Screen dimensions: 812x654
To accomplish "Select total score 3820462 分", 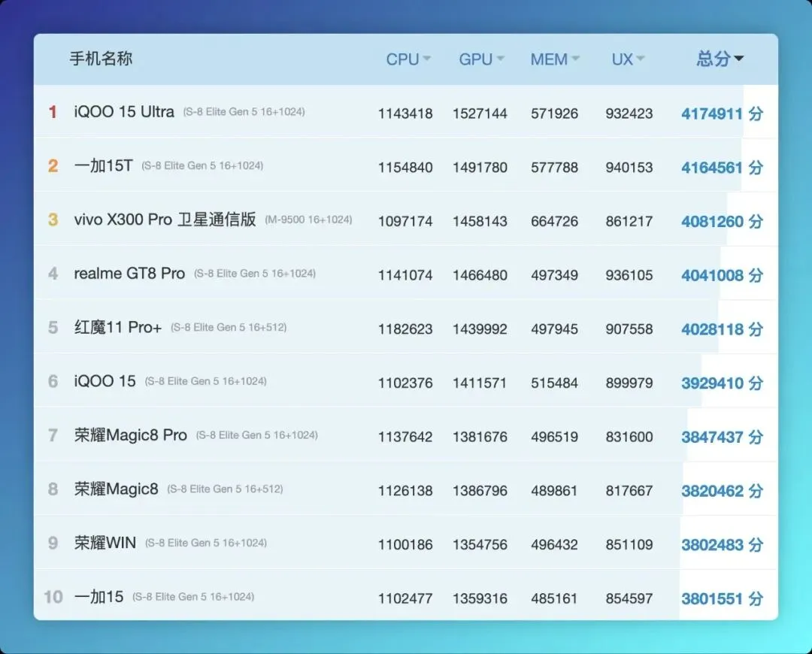I will coord(722,490).
